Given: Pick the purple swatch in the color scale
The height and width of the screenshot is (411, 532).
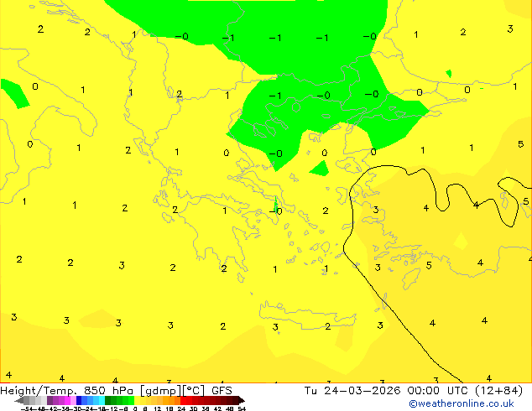Looking at the screenshot, I should pos(50,400).
